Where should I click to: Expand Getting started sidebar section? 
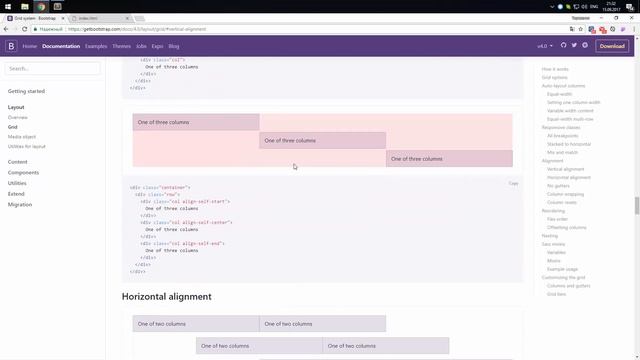tap(26, 91)
